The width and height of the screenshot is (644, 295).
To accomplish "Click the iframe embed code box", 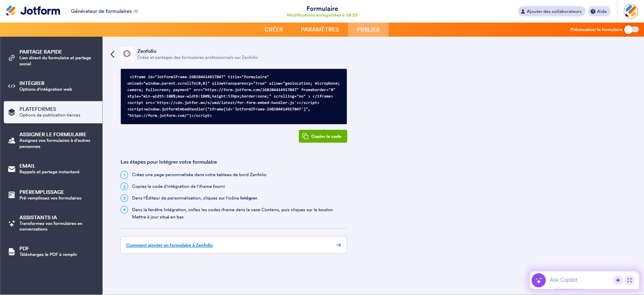I will (234, 96).
